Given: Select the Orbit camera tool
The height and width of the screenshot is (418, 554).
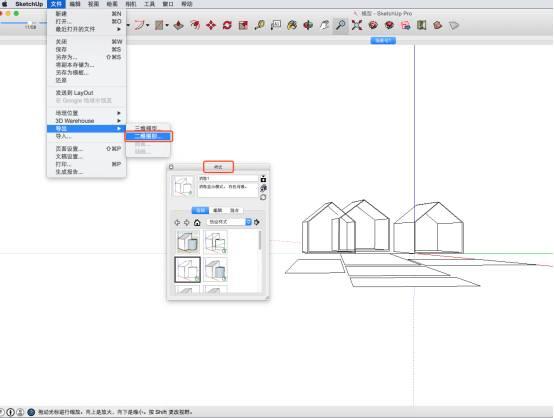Looking at the screenshot, I should (x=308, y=25).
